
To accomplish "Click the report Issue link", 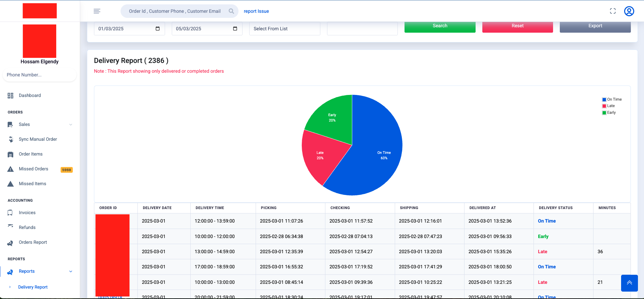I will click(x=256, y=11).
